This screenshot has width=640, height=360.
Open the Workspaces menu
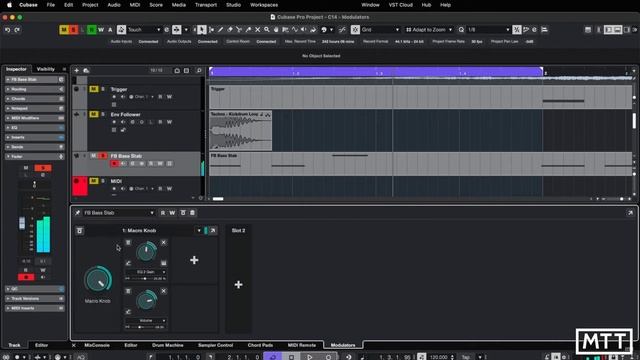pos(264,5)
